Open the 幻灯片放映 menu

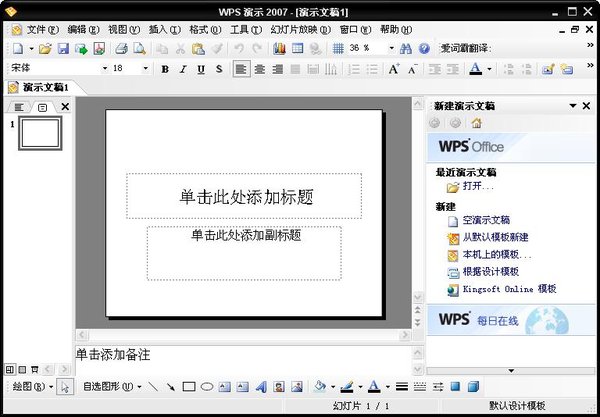pyautogui.click(x=300, y=29)
